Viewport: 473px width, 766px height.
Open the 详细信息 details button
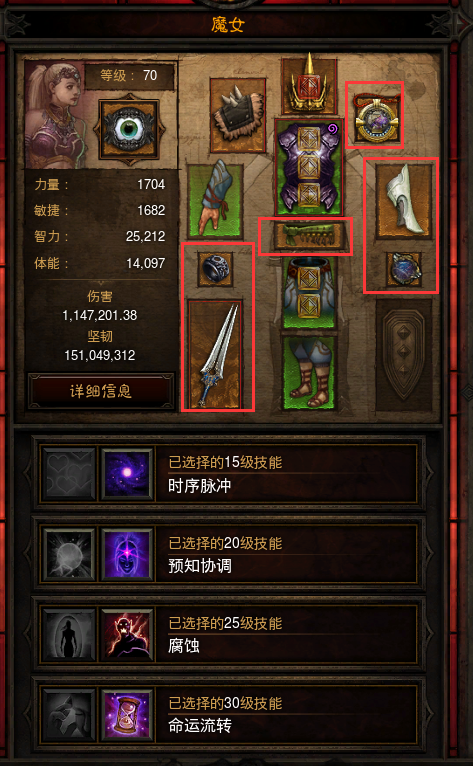click(101, 391)
